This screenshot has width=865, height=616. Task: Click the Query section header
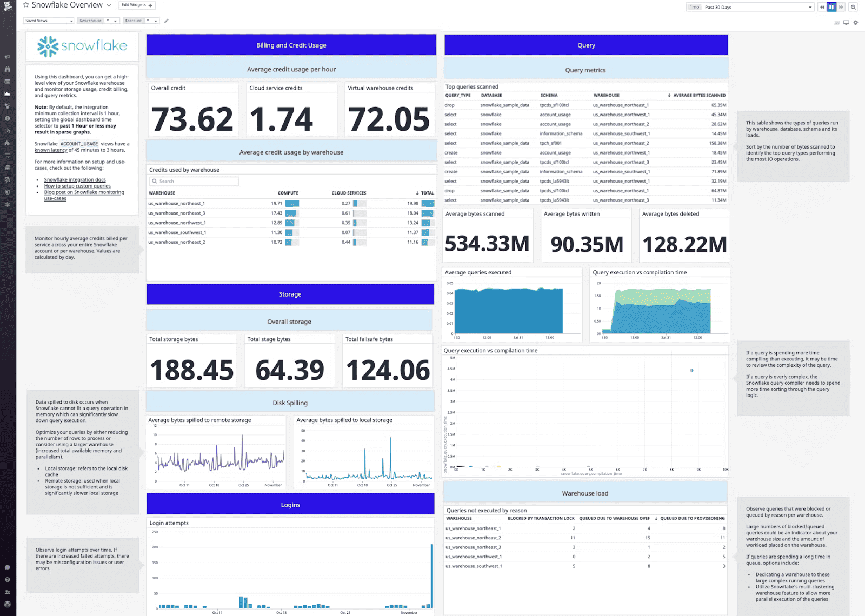pyautogui.click(x=586, y=45)
